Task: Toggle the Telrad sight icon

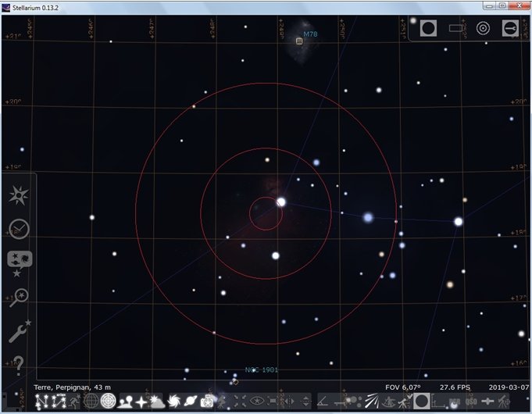Action: pos(483,28)
